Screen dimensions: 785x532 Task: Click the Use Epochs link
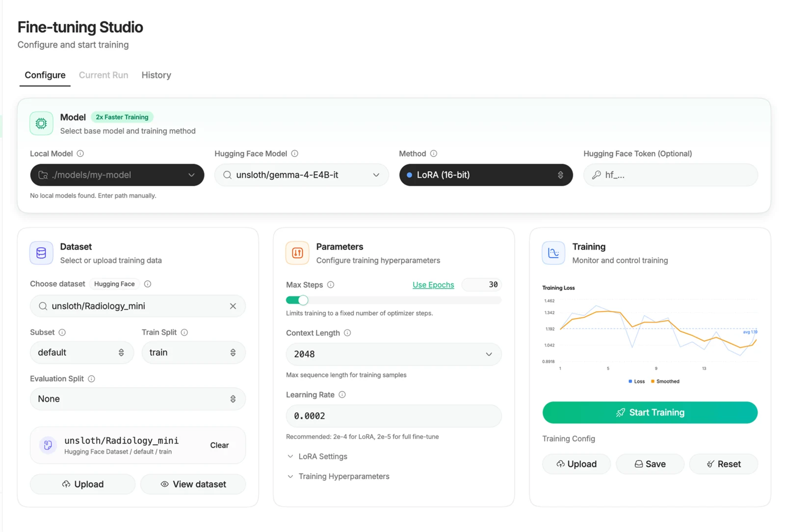coord(433,285)
